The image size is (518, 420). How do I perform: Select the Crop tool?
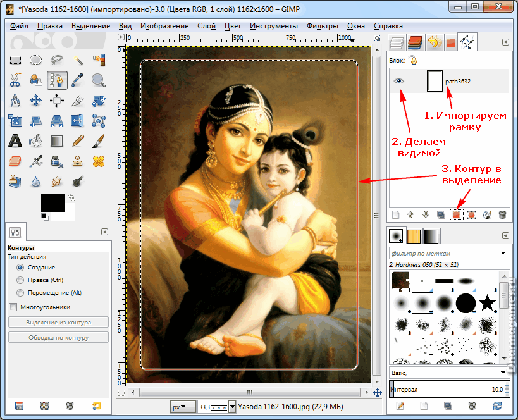(x=78, y=101)
